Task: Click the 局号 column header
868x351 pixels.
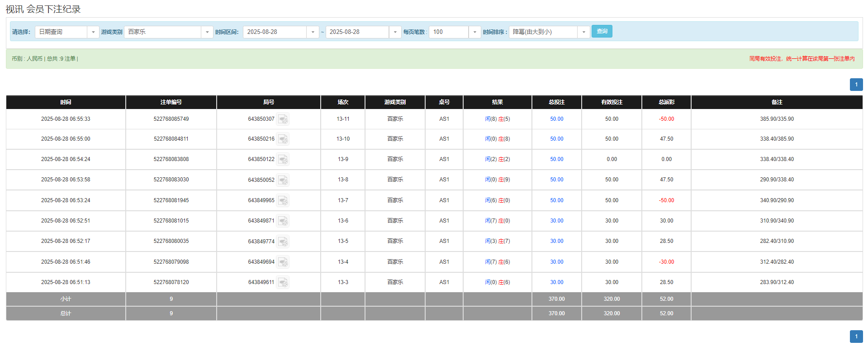Action: (269, 102)
